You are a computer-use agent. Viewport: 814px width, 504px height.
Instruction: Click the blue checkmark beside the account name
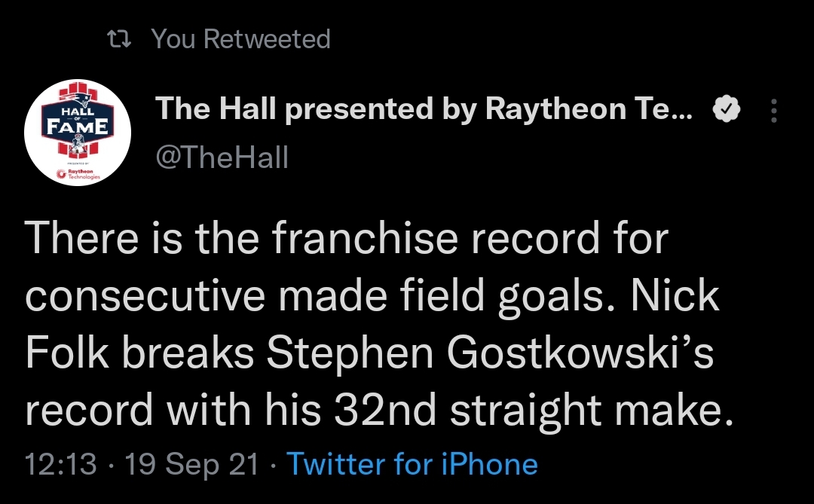(x=728, y=108)
